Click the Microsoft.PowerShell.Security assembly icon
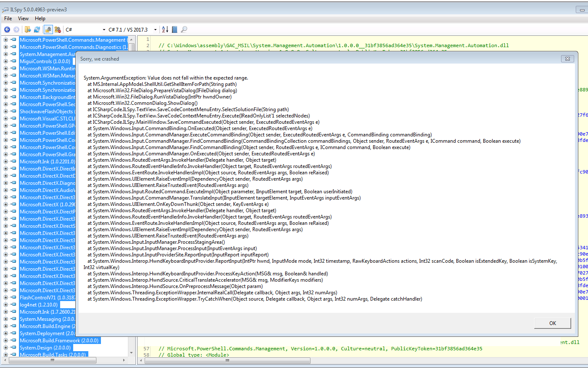The width and height of the screenshot is (588, 368). (13, 104)
